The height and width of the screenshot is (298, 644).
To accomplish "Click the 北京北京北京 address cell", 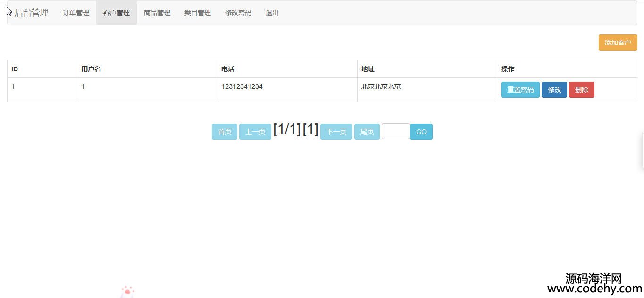I will 381,87.
